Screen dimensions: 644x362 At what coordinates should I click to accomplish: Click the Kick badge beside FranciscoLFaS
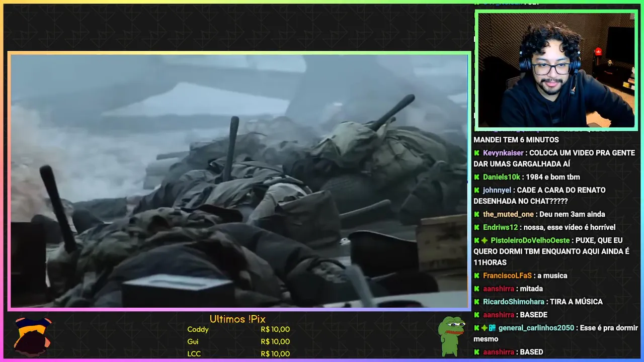click(476, 276)
